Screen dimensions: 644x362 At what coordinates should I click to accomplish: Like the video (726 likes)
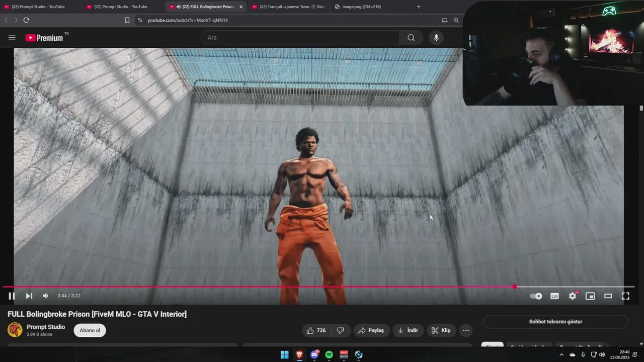coord(316,330)
